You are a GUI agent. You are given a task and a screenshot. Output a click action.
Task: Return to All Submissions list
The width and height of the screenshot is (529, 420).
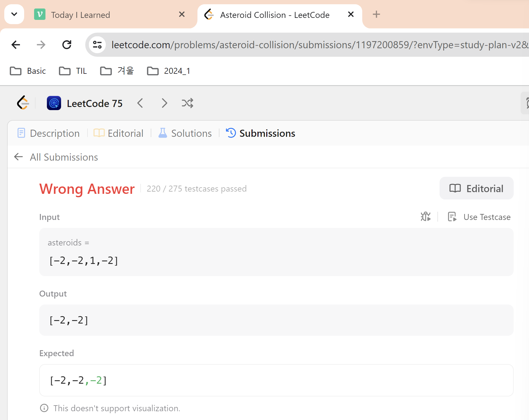click(x=64, y=157)
